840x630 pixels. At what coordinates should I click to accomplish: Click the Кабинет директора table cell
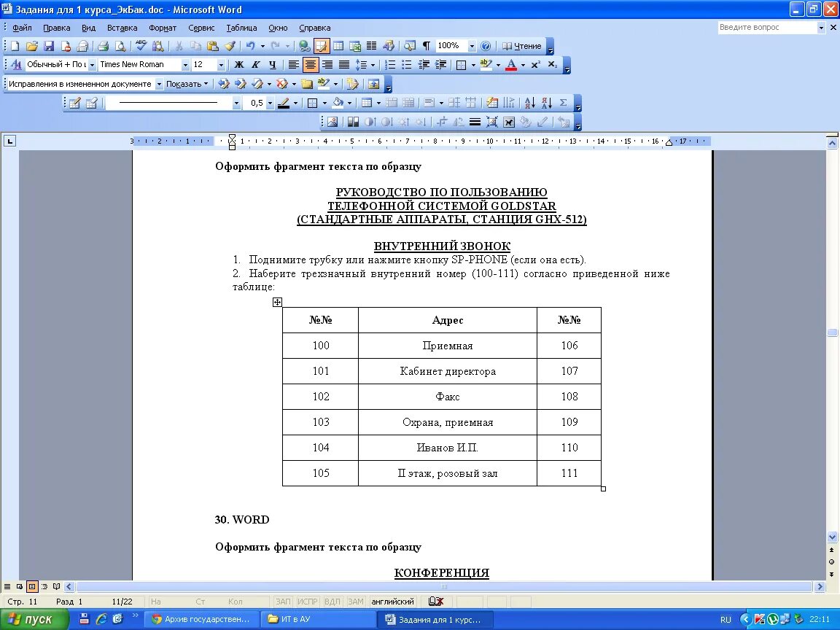pyautogui.click(x=447, y=371)
